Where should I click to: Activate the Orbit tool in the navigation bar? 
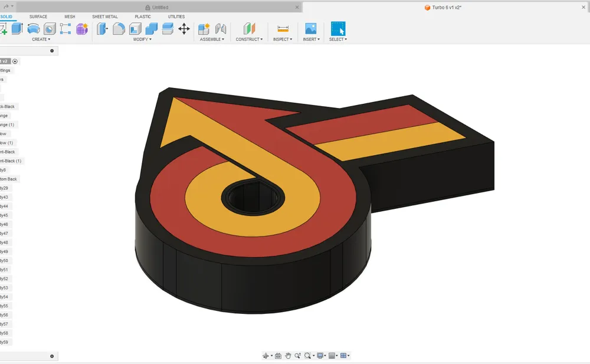(x=265, y=356)
